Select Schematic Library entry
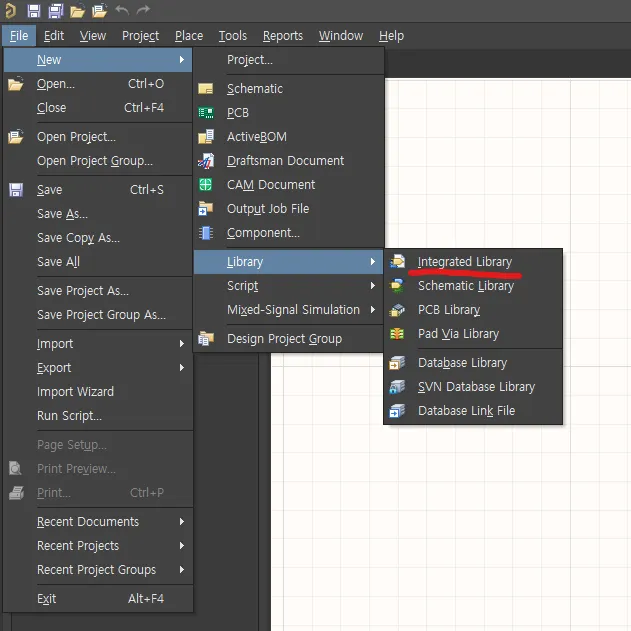This screenshot has width=631, height=631. (x=473, y=286)
